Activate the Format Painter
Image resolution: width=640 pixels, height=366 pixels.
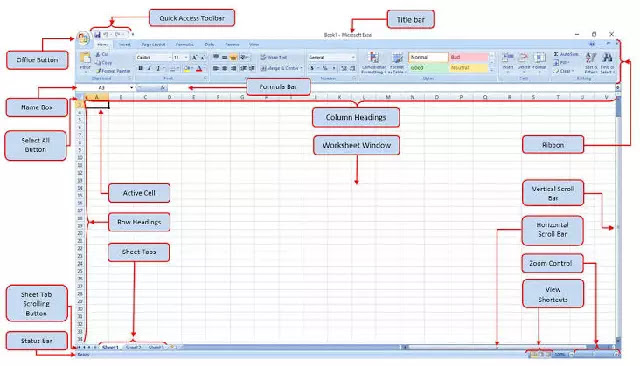pos(113,71)
